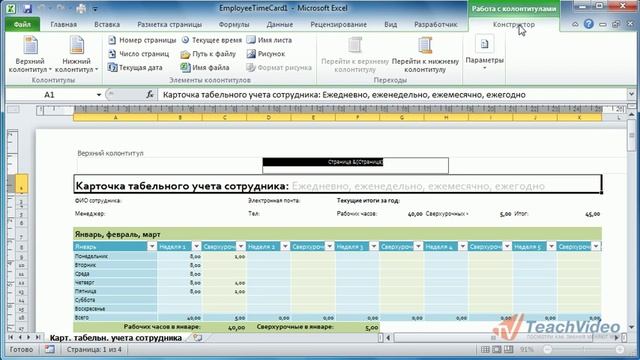Viewport: 640px width, 360px height.
Task: Switch to the Главная tab
Action: coord(64,24)
